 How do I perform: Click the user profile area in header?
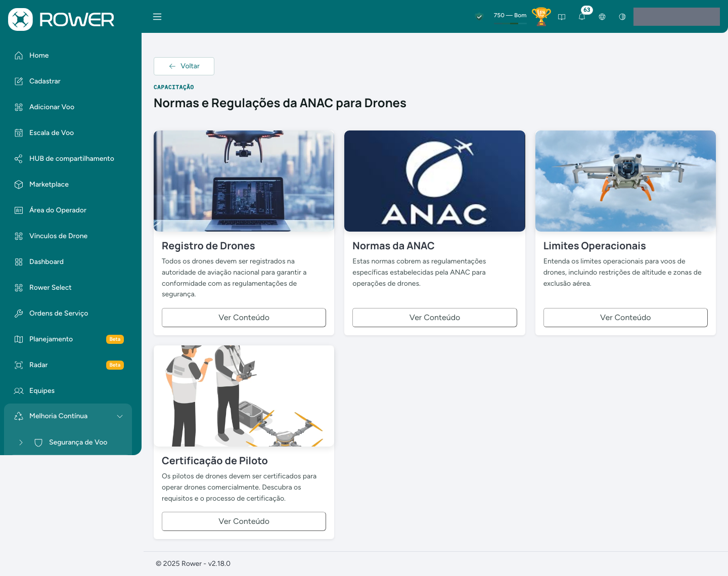coord(676,17)
